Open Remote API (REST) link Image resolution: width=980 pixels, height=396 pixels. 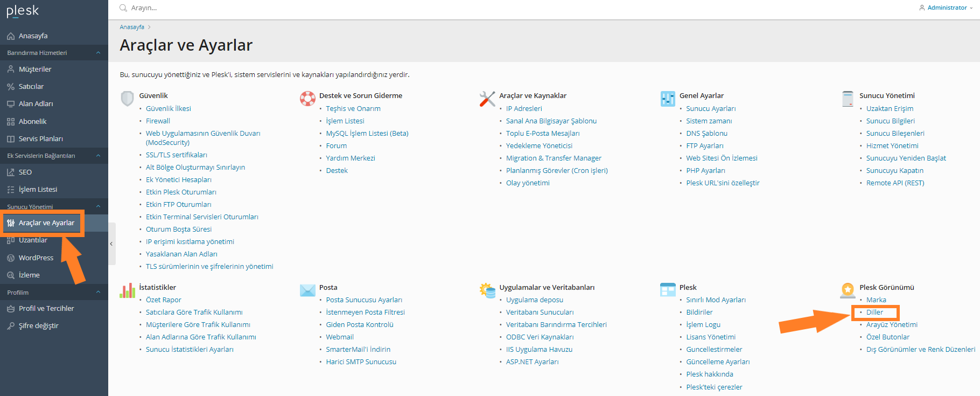895,183
